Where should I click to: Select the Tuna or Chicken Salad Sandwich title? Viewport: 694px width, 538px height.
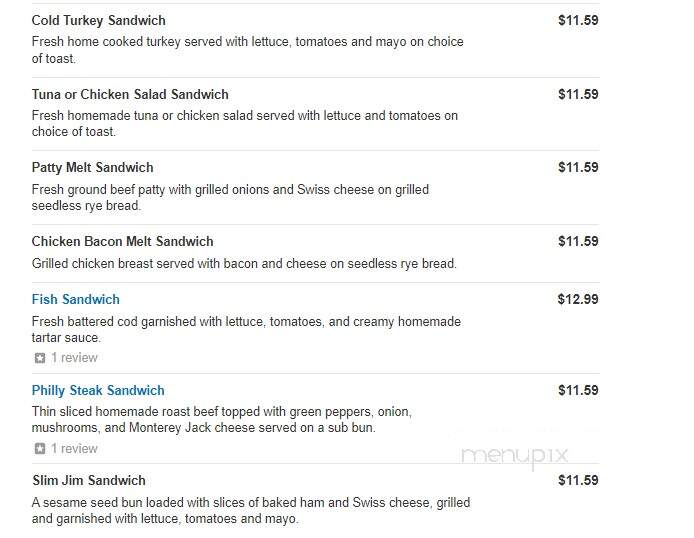tap(130, 94)
